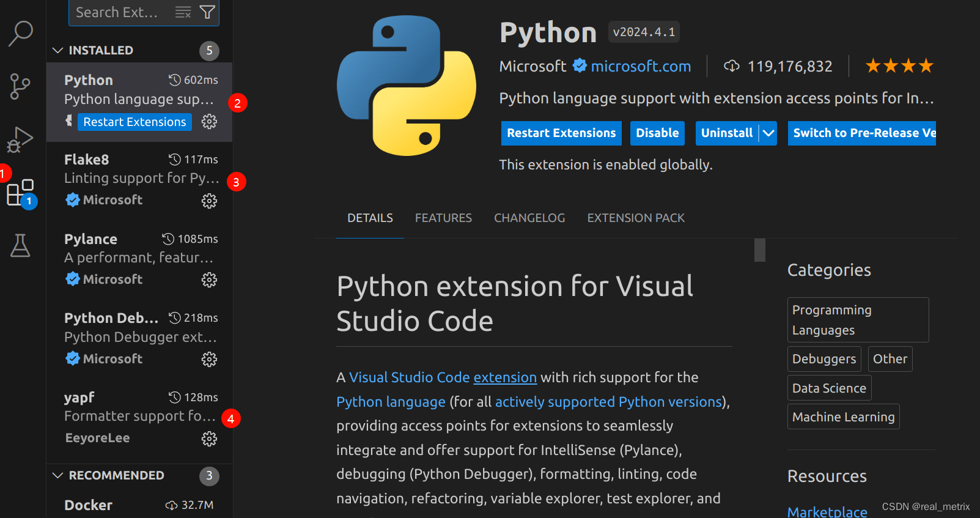Image resolution: width=980 pixels, height=518 pixels.
Task: Click the EeyoreLee publisher name
Action: pos(97,438)
